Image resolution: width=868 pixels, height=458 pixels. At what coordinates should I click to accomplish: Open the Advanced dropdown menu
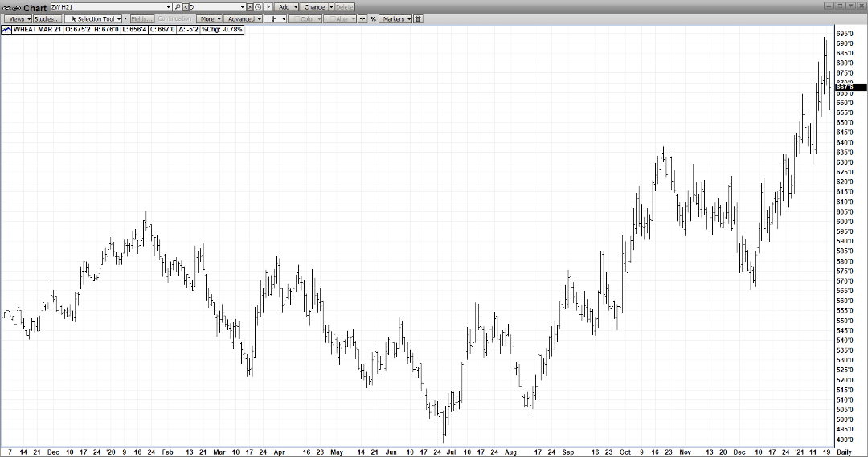243,18
